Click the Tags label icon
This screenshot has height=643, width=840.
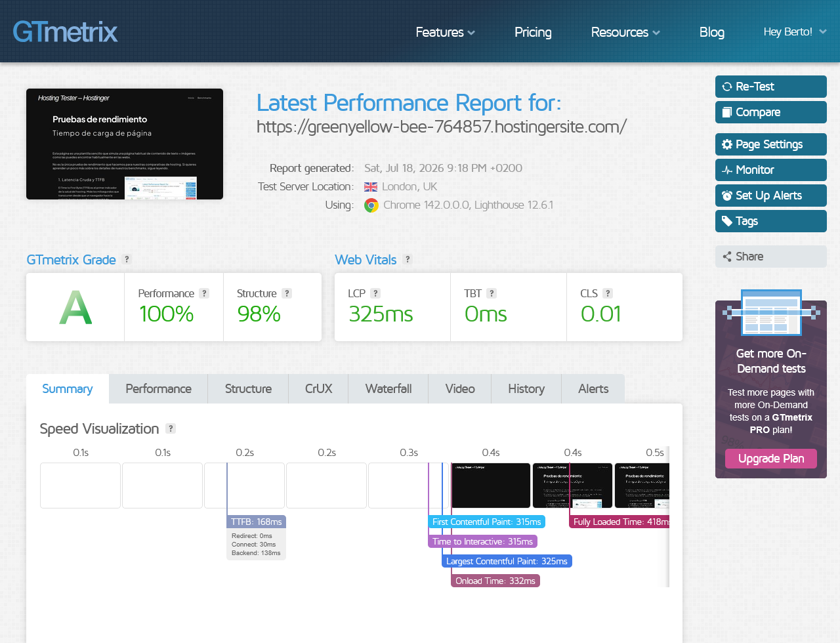(727, 221)
